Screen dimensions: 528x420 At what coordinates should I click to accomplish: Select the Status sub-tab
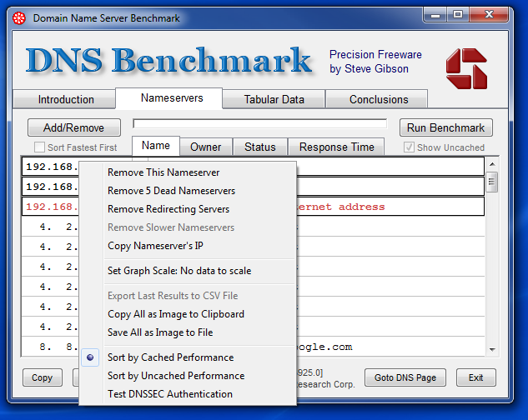point(260,147)
